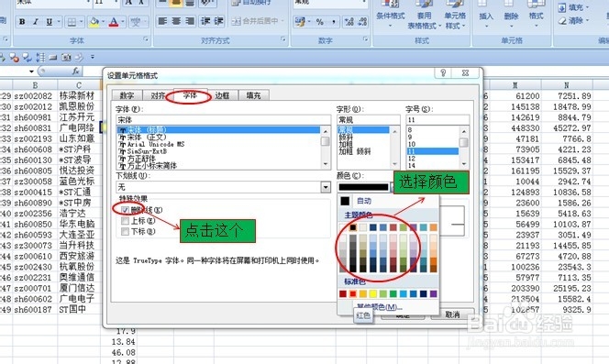Click the dialog help question mark

[x=443, y=73]
